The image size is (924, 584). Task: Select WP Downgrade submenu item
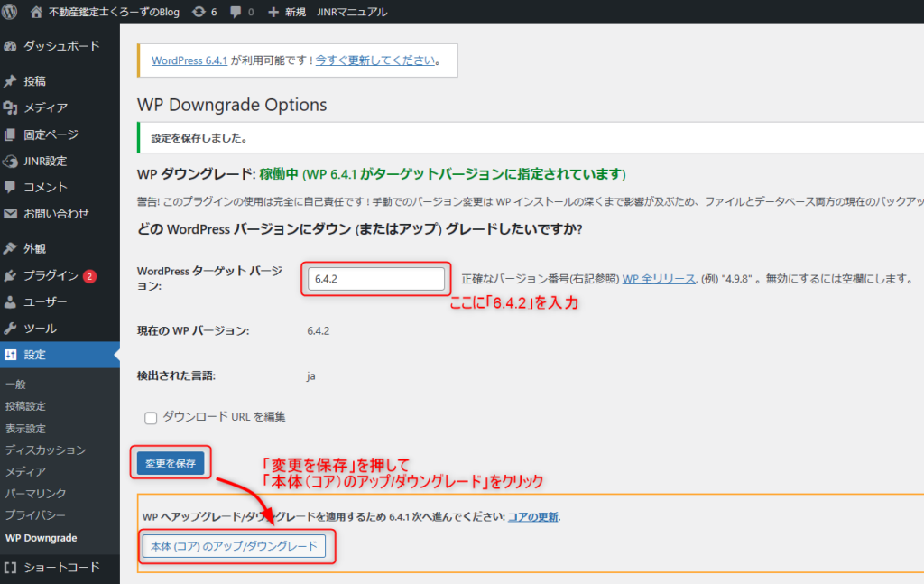pos(42,538)
